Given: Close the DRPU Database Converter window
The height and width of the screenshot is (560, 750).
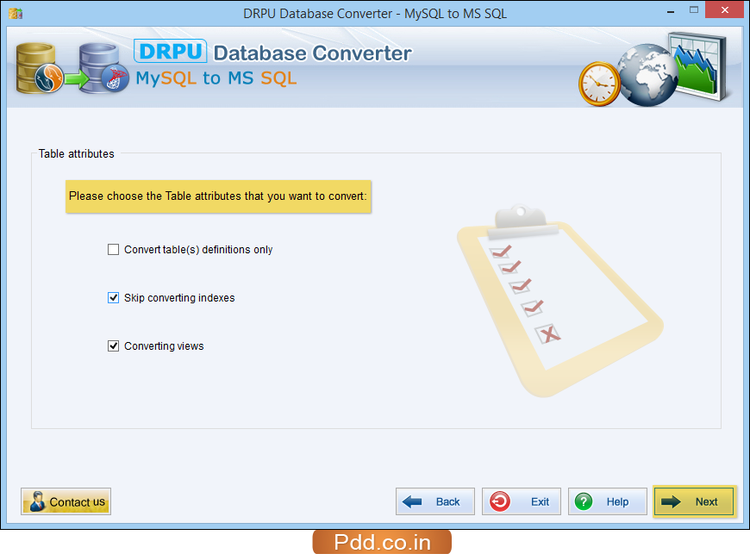Looking at the screenshot, I should pyautogui.click(x=725, y=9).
